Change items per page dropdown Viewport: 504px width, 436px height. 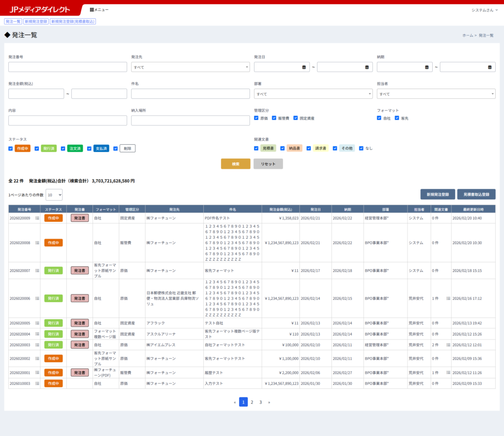pos(54,195)
